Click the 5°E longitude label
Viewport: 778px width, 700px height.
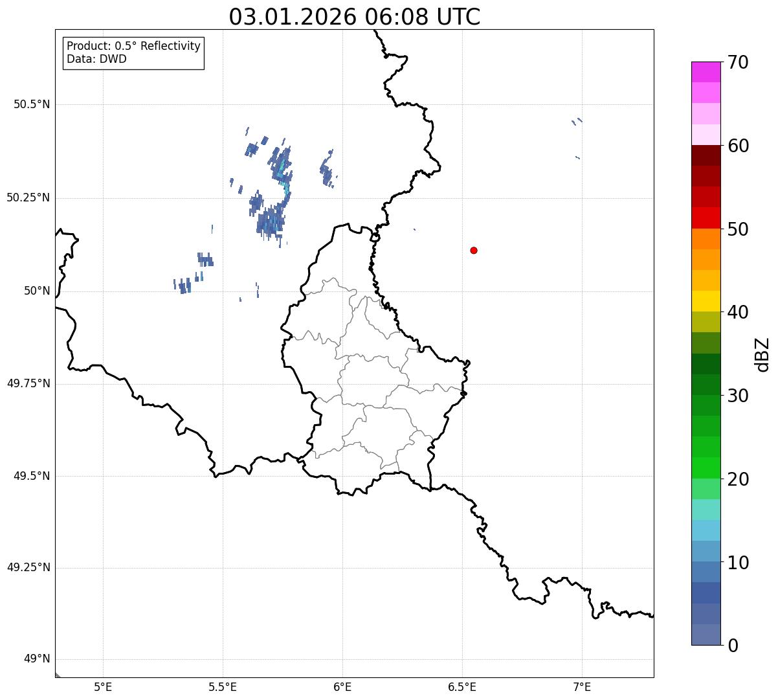coord(103,687)
